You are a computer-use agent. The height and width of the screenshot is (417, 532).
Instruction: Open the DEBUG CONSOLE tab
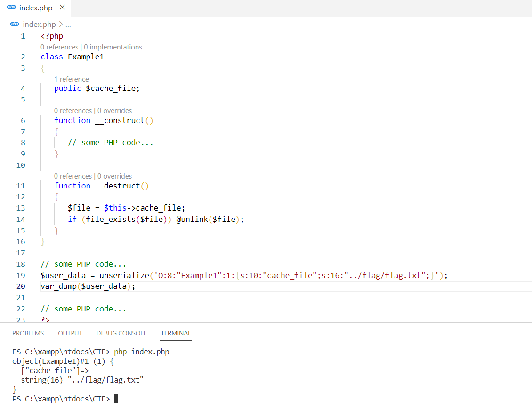pyautogui.click(x=121, y=333)
